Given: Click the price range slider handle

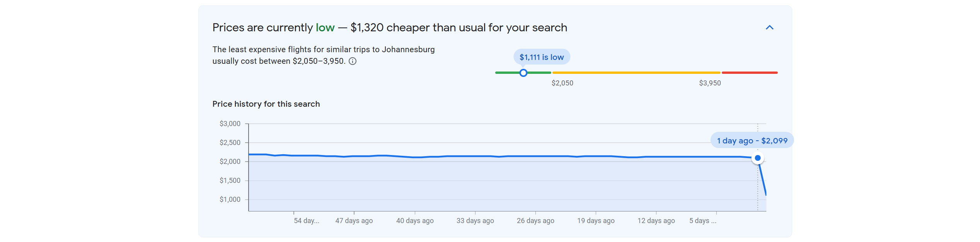Looking at the screenshot, I should [523, 73].
